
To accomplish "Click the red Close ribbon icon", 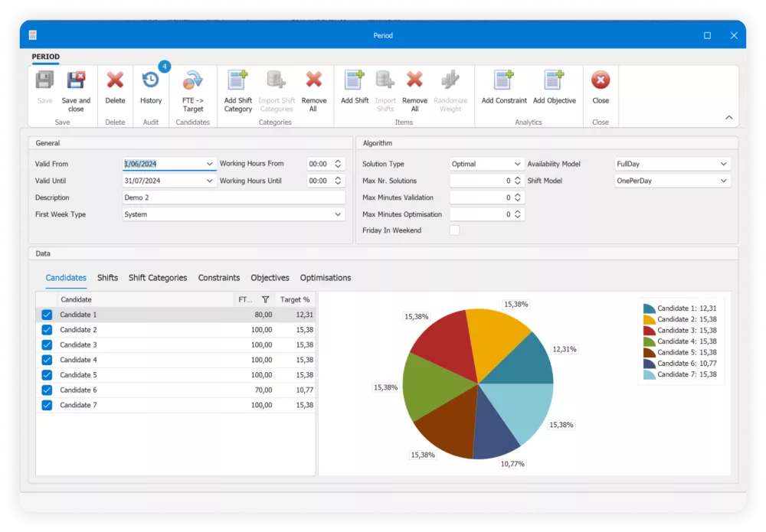I will 601,80.
